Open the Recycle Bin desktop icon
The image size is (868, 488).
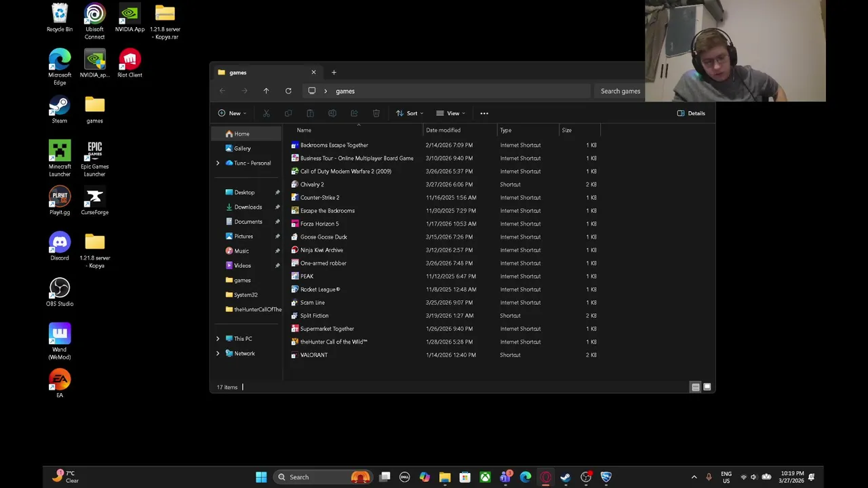point(60,18)
